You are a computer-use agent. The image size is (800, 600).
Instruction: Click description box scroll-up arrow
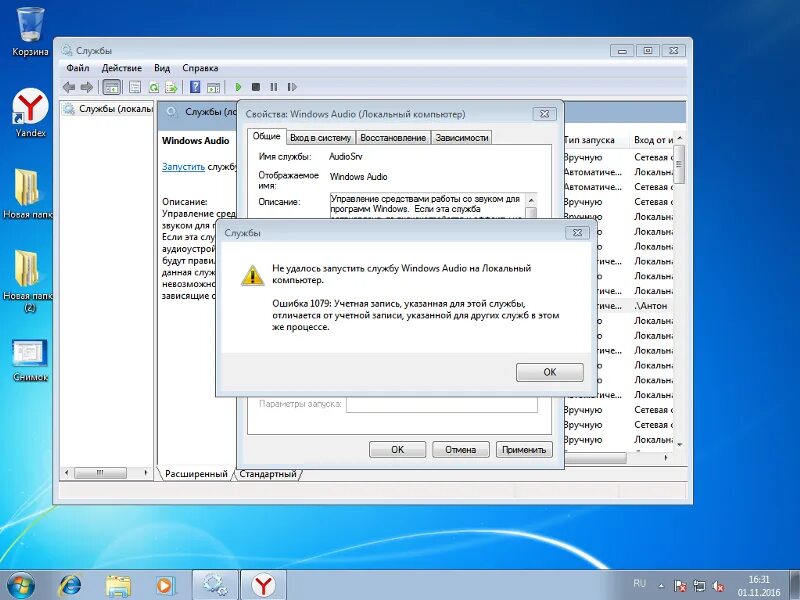tap(531, 199)
